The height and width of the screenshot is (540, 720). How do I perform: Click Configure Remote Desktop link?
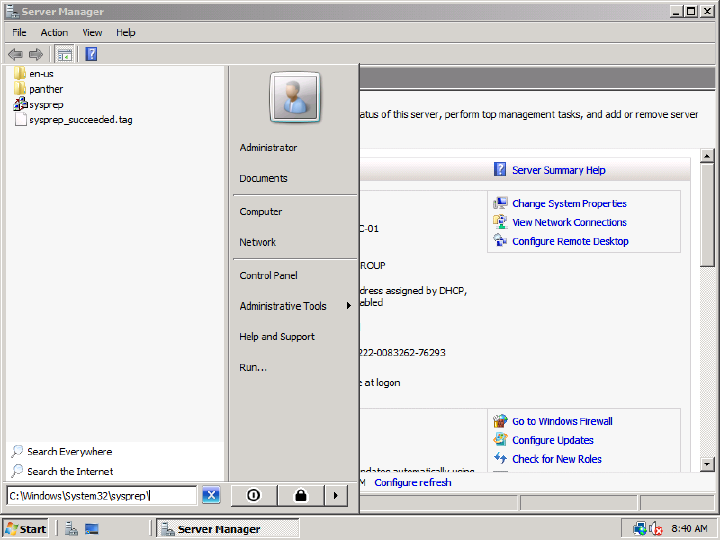click(570, 241)
